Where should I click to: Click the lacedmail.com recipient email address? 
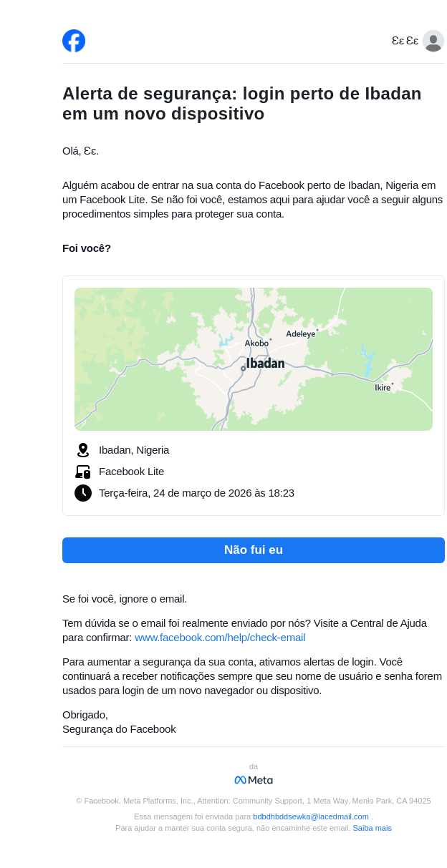click(311, 816)
